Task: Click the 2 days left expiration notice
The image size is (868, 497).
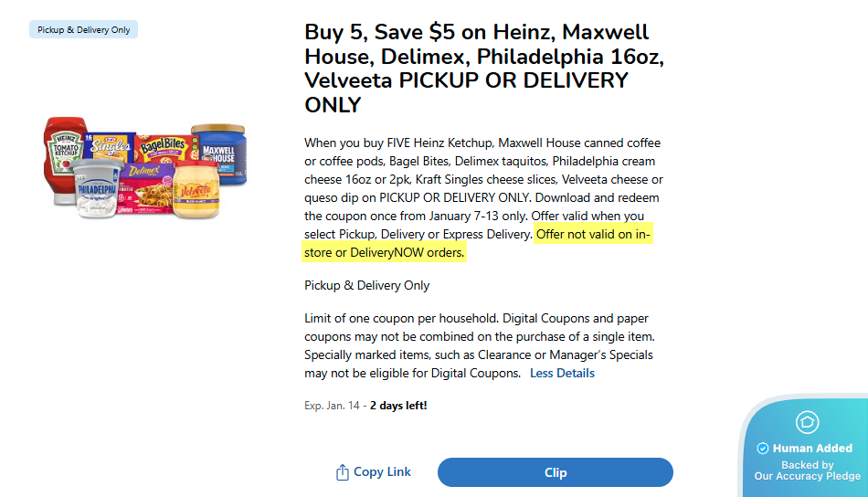Action: (x=398, y=405)
